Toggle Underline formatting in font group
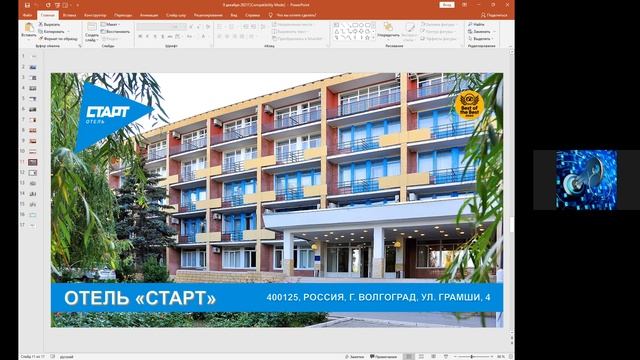 (x=155, y=37)
